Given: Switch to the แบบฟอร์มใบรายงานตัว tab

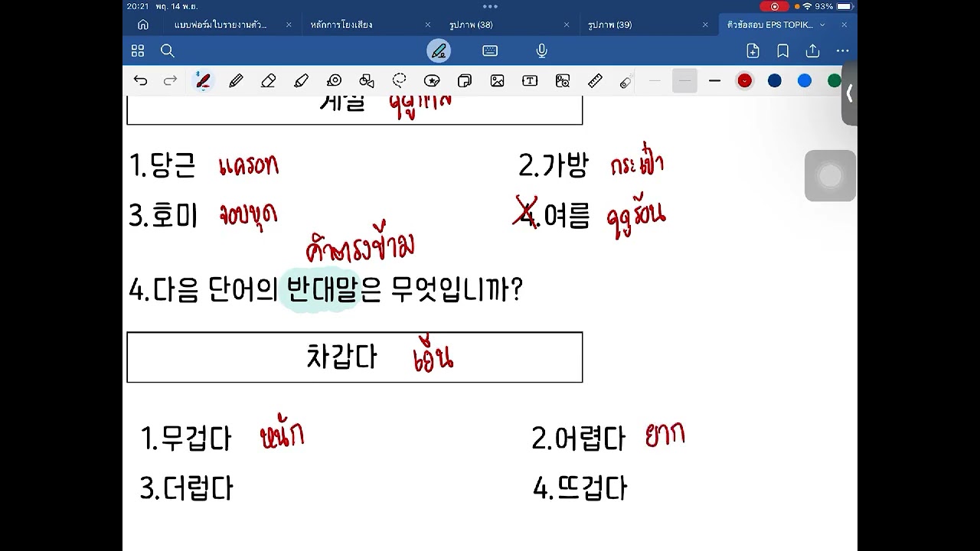Looking at the screenshot, I should tap(220, 24).
